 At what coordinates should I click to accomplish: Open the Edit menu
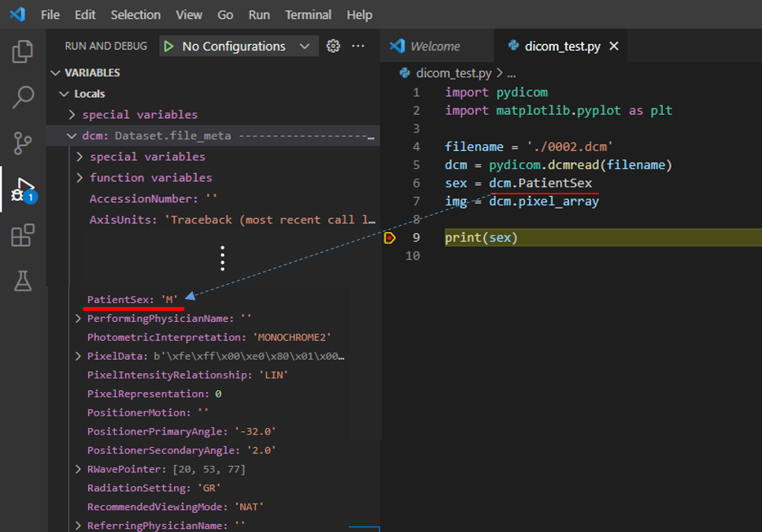85,15
